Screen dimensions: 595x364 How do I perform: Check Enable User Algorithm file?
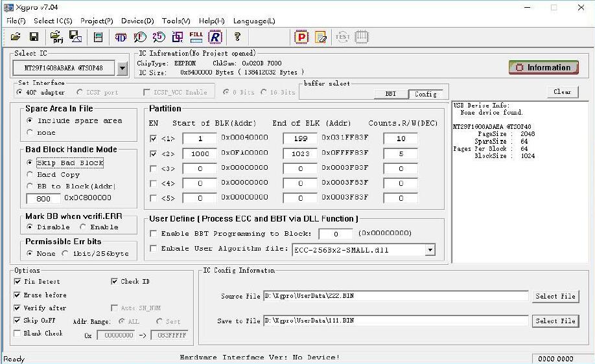pyautogui.click(x=154, y=248)
